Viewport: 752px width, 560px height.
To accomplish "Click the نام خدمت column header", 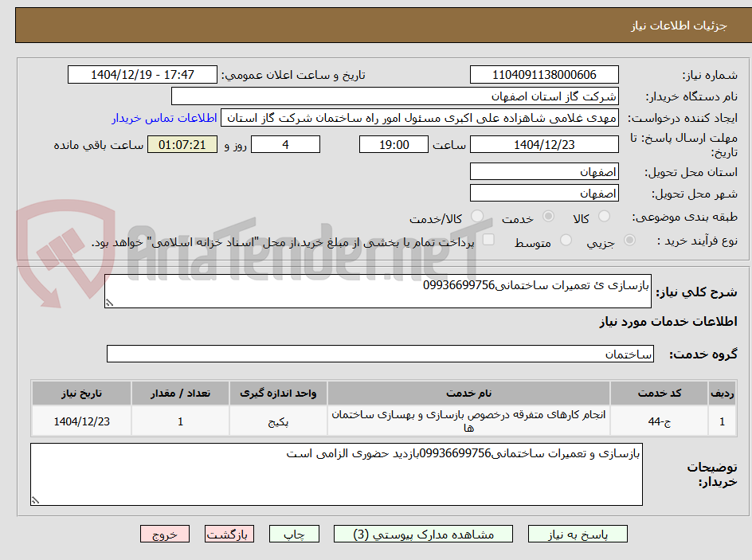I will [468, 394].
